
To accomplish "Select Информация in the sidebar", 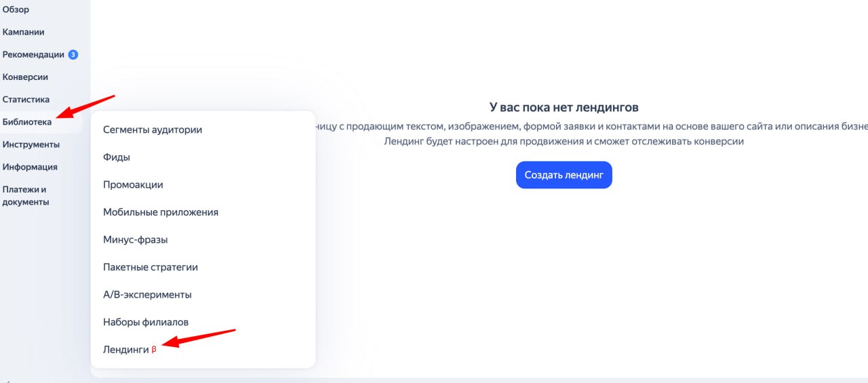I will coord(30,167).
